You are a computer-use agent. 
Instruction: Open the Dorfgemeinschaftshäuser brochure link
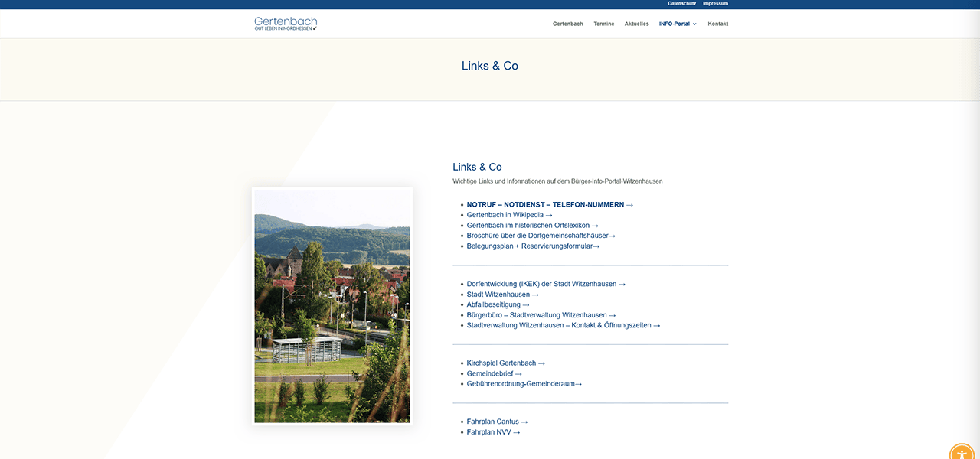pos(541,236)
